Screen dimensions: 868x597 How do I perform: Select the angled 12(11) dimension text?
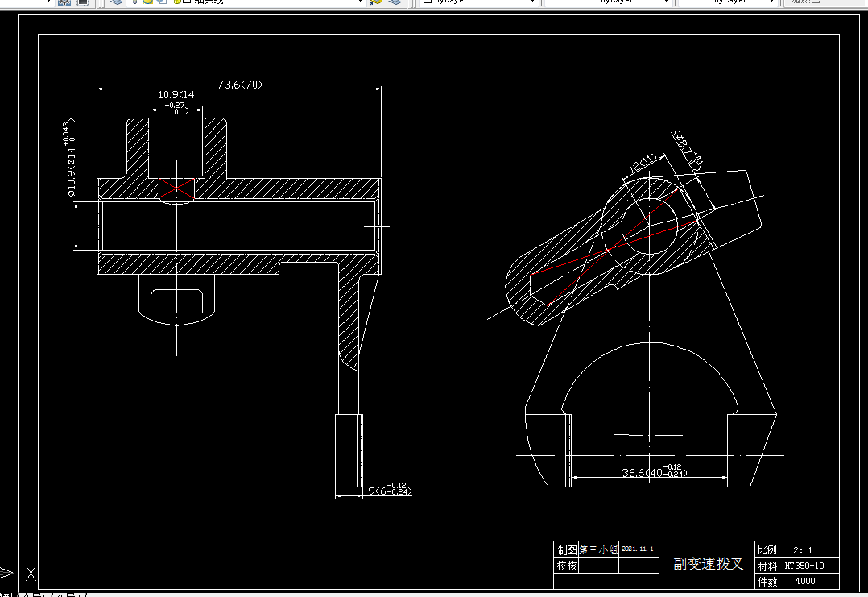642,163
